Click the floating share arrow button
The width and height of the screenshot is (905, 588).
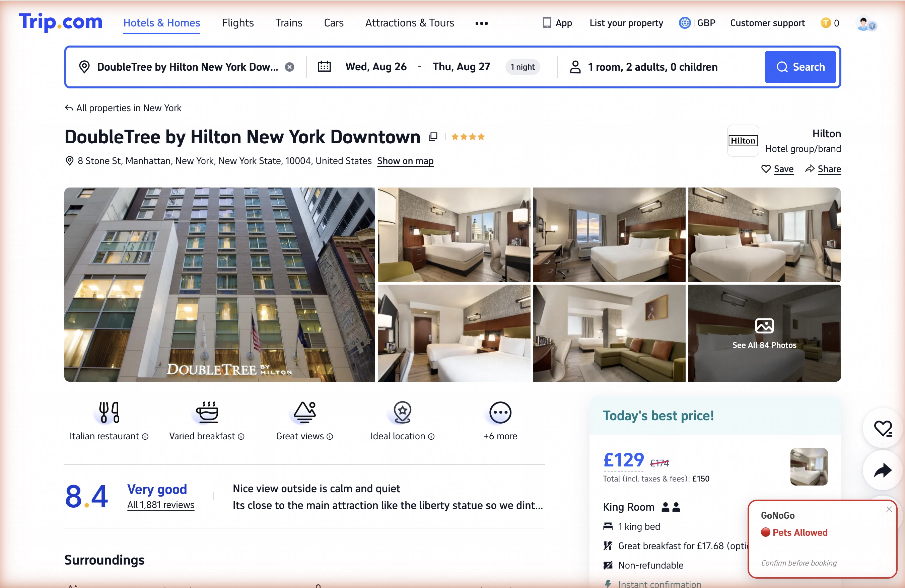[x=883, y=470]
